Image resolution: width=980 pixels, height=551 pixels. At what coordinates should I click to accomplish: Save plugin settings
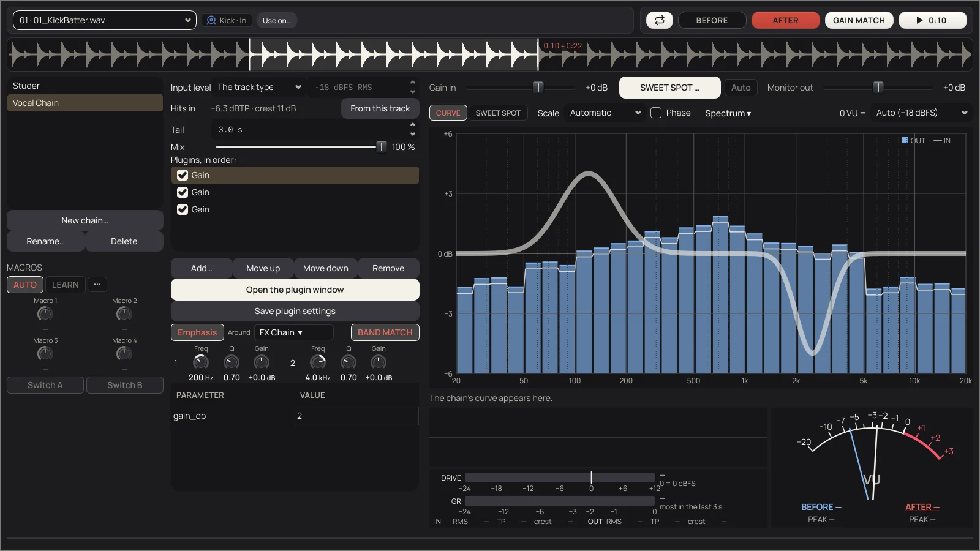[x=295, y=311]
